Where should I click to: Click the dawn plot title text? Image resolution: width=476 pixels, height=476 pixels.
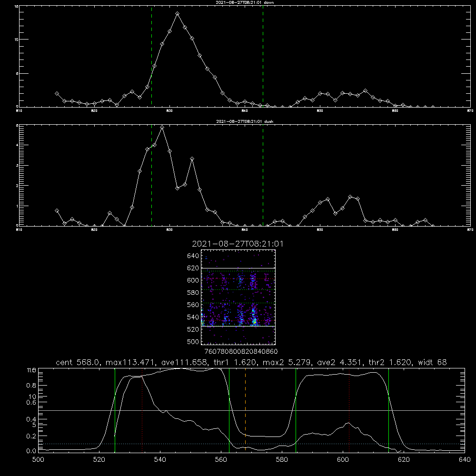(x=245, y=2)
